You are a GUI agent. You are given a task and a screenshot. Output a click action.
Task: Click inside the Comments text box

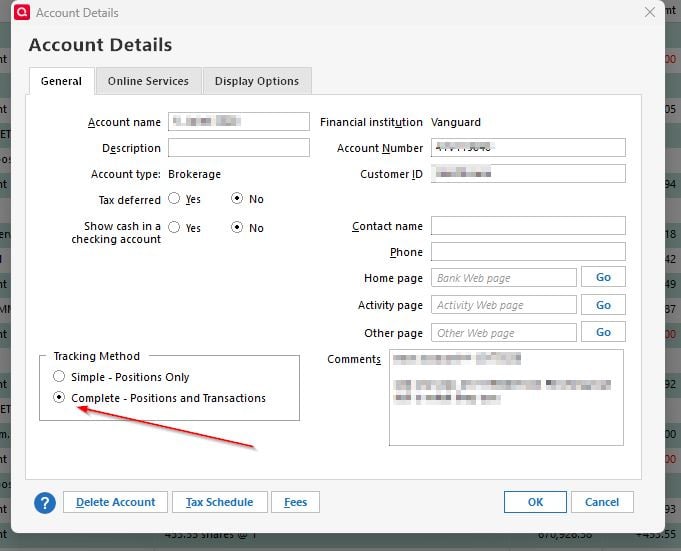[x=506, y=397]
